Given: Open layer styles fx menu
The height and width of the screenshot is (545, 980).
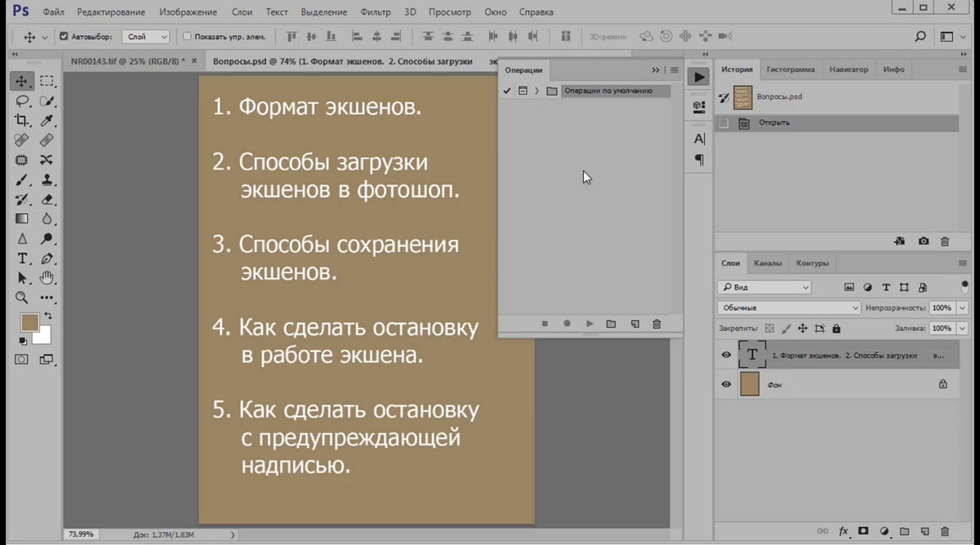Looking at the screenshot, I should [844, 531].
